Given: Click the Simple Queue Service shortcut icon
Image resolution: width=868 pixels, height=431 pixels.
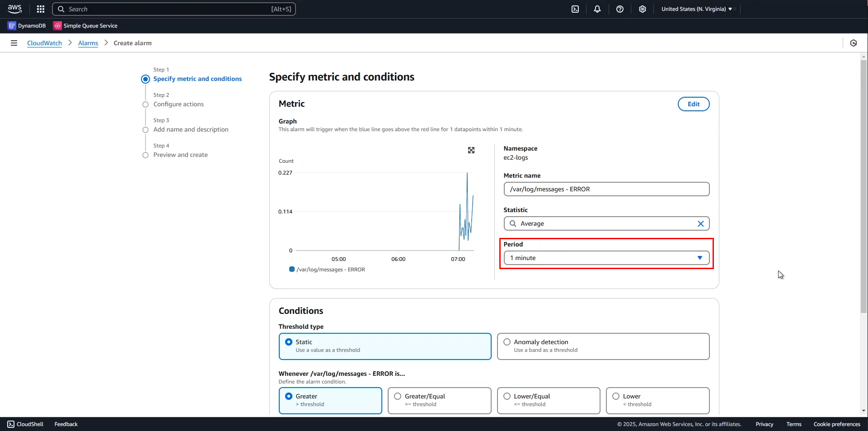Looking at the screenshot, I should 57,26.
